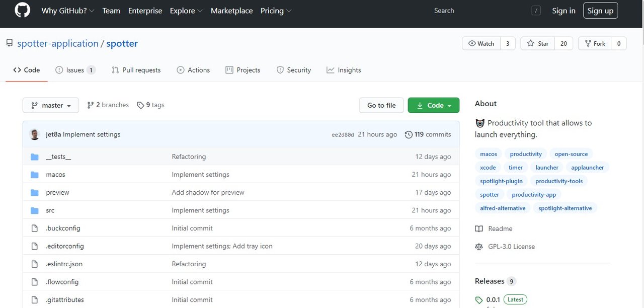Switch to the Projects tab
The height and width of the screenshot is (308, 644).
243,70
